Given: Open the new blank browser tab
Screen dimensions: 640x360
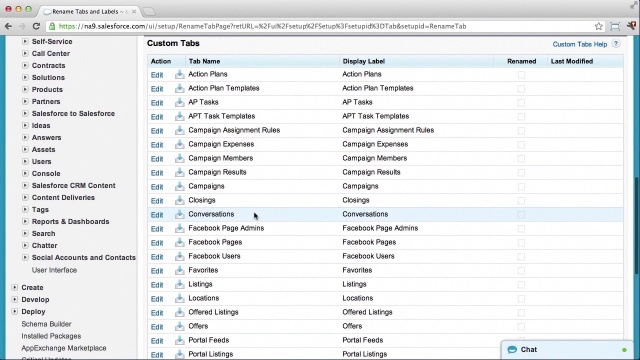Looking at the screenshot, I should 149,11.
